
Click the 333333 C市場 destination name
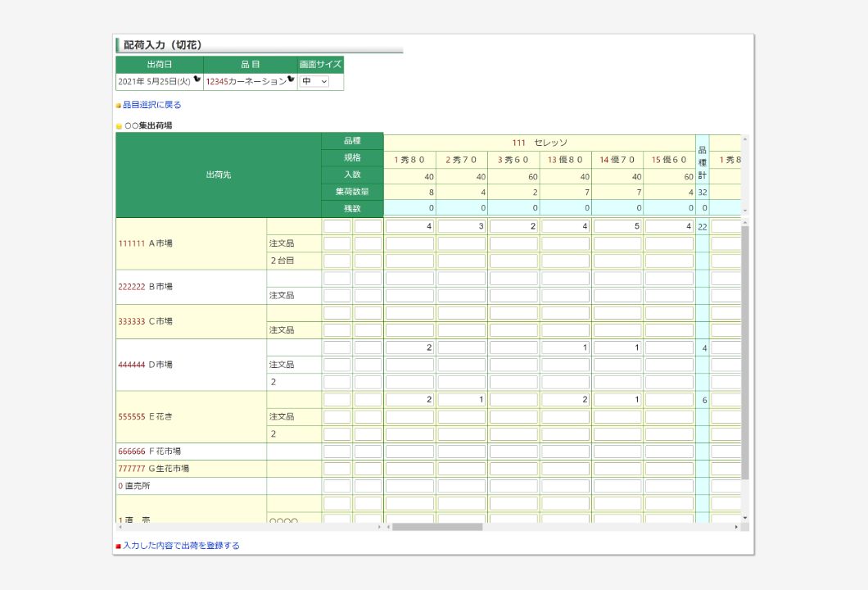(x=145, y=321)
